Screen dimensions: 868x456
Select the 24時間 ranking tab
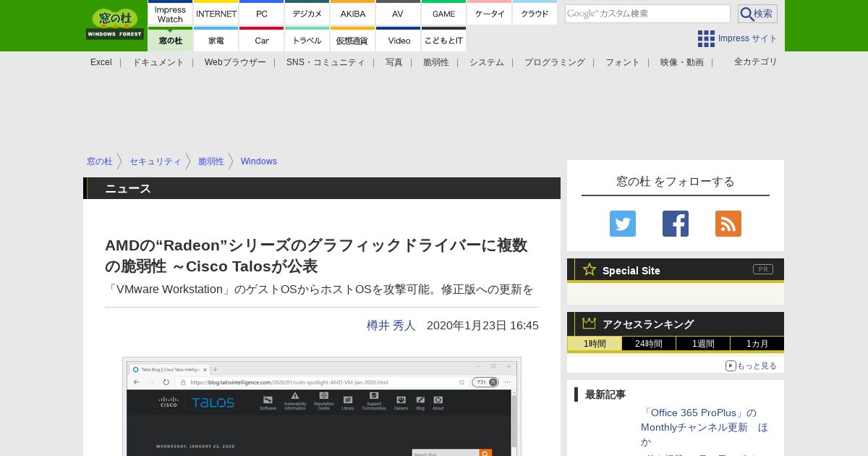(649, 344)
